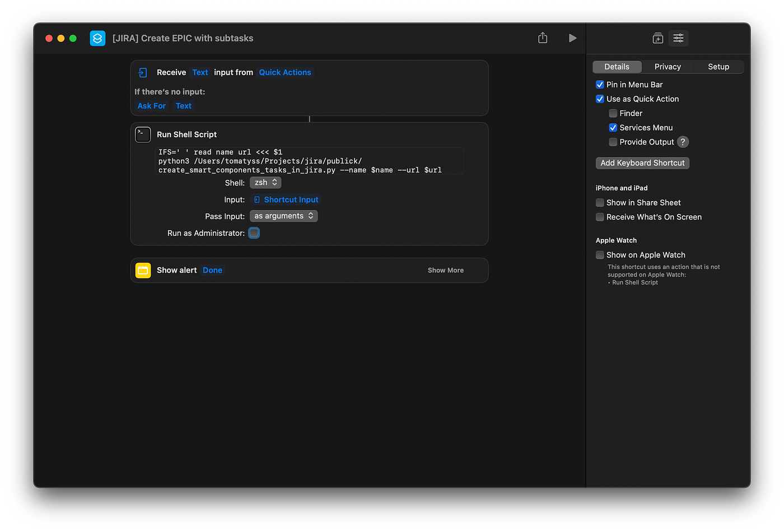Click the Apple Watch section heading
Viewport: 784px width, 532px height.
pyautogui.click(x=616, y=240)
